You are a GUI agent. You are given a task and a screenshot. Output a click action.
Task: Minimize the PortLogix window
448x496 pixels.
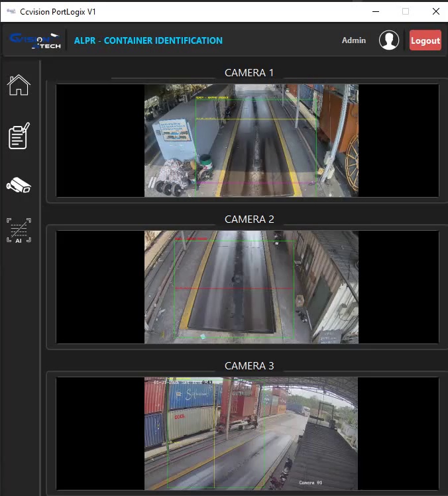[376, 11]
